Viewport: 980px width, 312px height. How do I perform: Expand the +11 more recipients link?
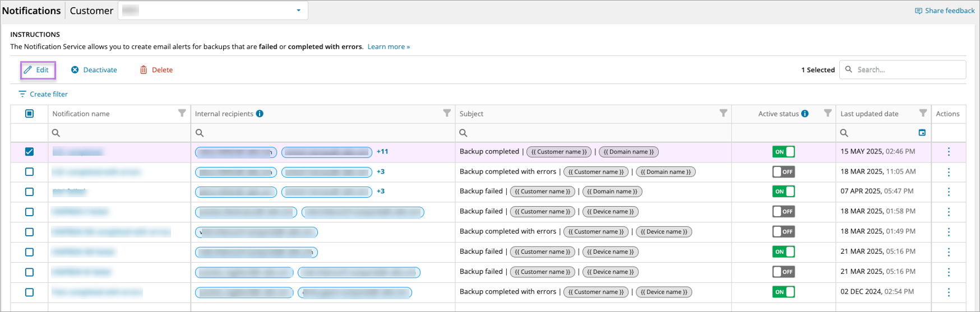(382, 151)
